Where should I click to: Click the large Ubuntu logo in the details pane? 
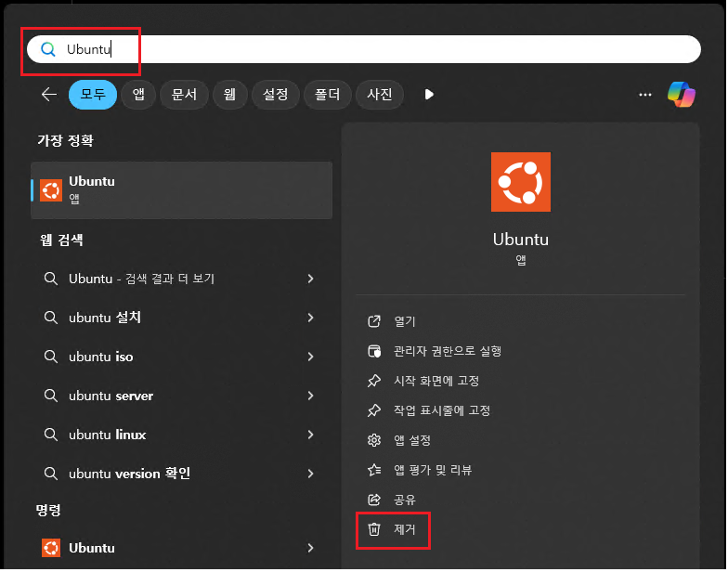pyautogui.click(x=521, y=182)
